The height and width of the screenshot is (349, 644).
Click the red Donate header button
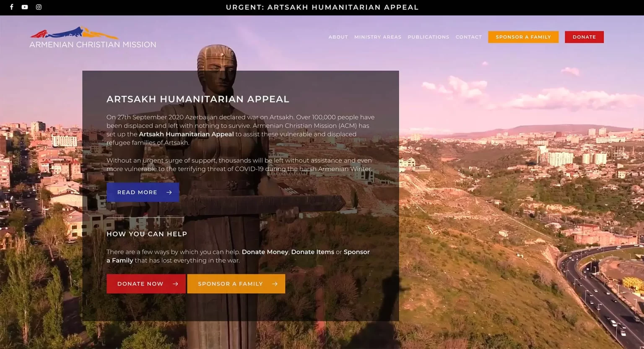coord(584,37)
